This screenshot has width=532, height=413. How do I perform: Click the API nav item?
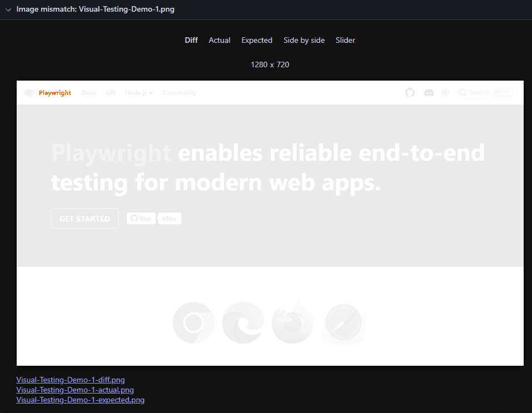pos(110,93)
